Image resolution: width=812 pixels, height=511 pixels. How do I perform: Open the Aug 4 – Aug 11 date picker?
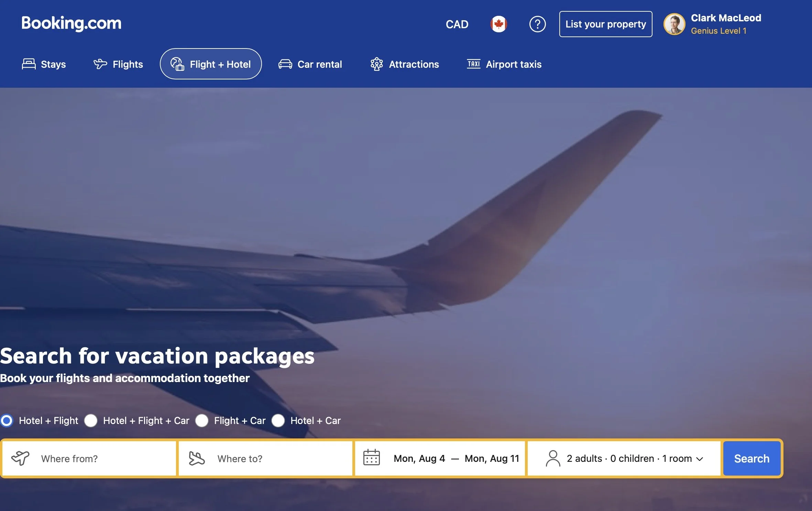tap(440, 458)
